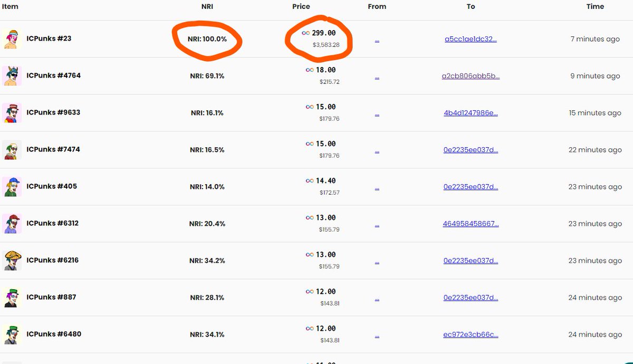Click the NRI: 20.4% value
The width and height of the screenshot is (633, 364).
coord(207,224)
